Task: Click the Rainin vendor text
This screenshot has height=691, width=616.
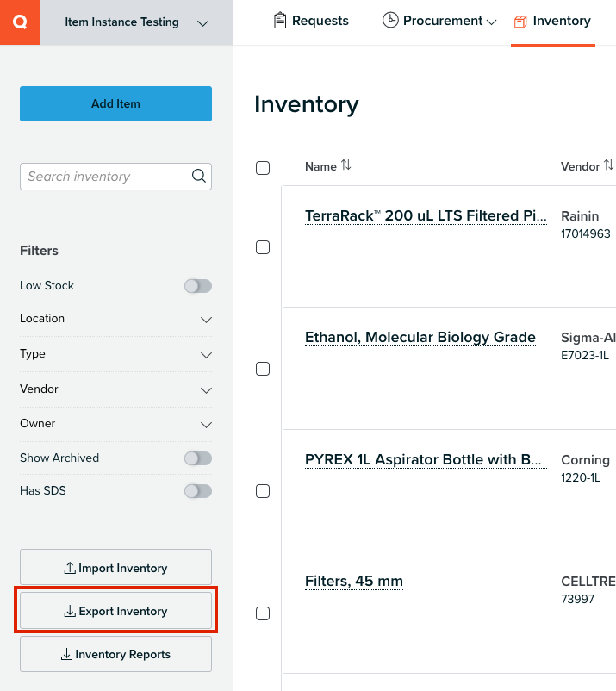Action: [x=580, y=216]
